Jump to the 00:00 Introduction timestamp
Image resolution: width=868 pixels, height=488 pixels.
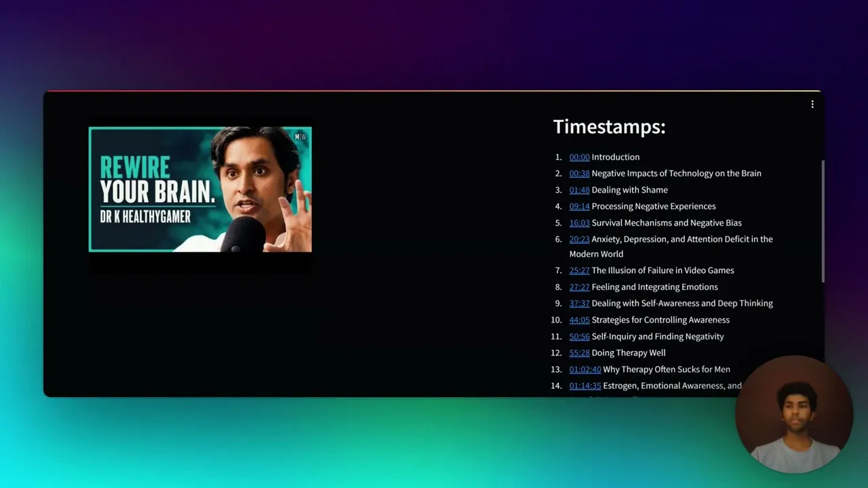pos(579,157)
